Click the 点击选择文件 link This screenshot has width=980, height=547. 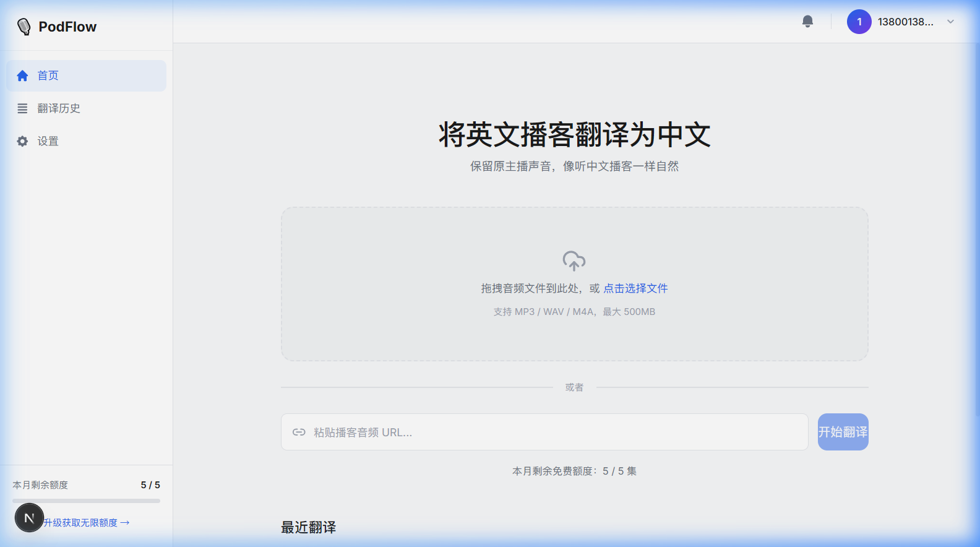point(635,288)
